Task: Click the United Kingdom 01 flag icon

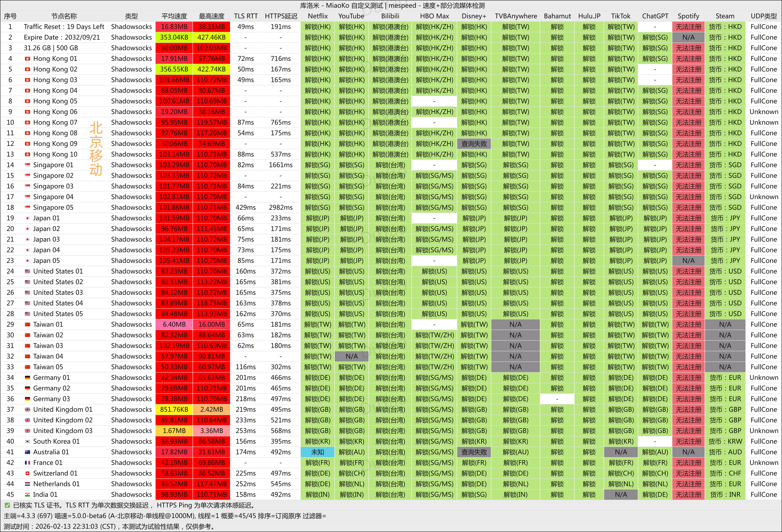Action: [28, 410]
